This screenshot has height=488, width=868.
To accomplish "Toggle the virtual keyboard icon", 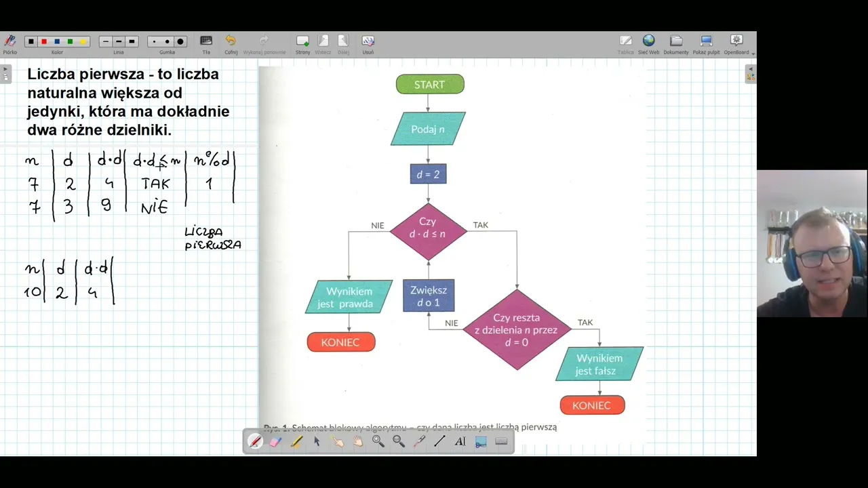I will coord(502,442).
